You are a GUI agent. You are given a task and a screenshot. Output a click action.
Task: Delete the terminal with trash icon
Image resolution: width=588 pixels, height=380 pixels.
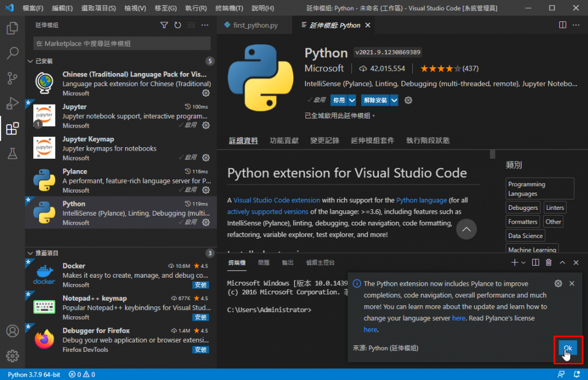[x=548, y=263]
